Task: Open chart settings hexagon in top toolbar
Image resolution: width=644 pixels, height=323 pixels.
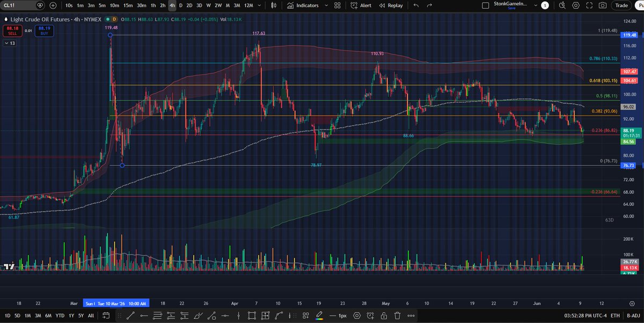Action: 575,5
